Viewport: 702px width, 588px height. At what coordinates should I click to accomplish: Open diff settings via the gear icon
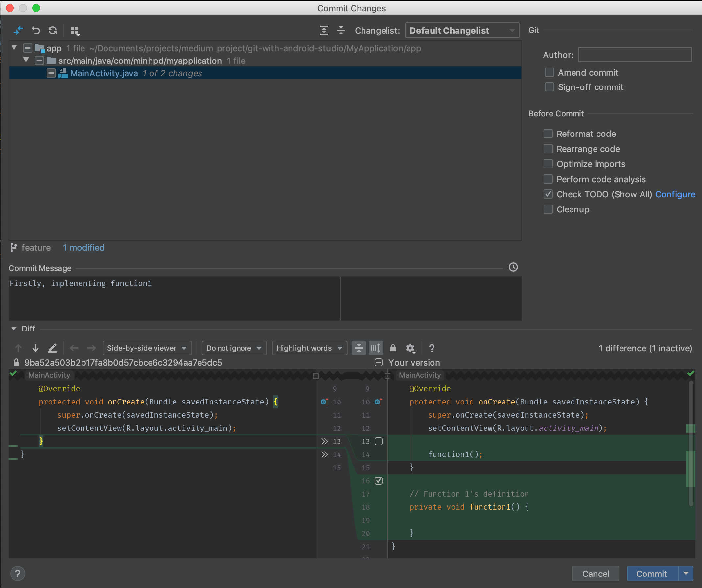point(410,348)
